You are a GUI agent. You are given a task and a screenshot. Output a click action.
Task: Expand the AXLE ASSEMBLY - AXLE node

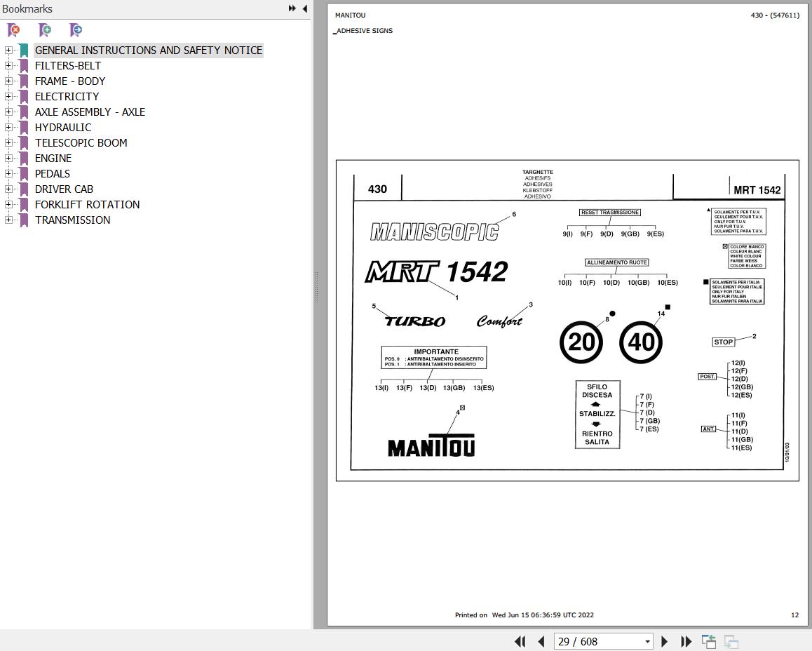[x=8, y=112]
